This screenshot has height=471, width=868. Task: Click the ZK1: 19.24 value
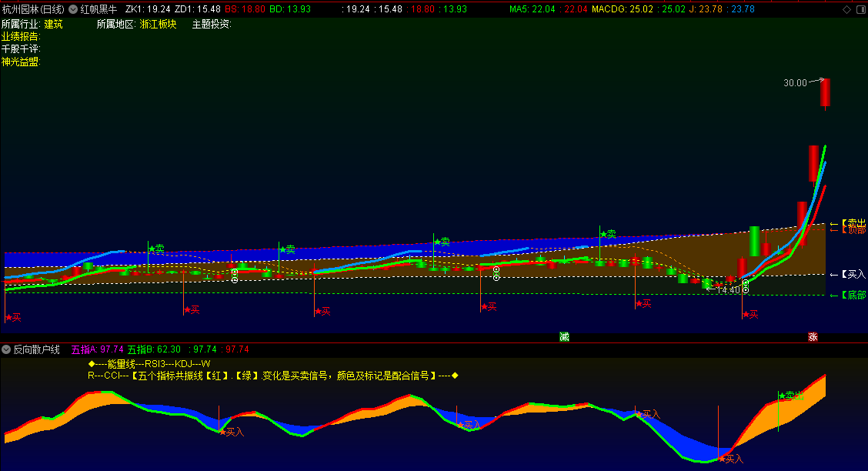coord(148,9)
